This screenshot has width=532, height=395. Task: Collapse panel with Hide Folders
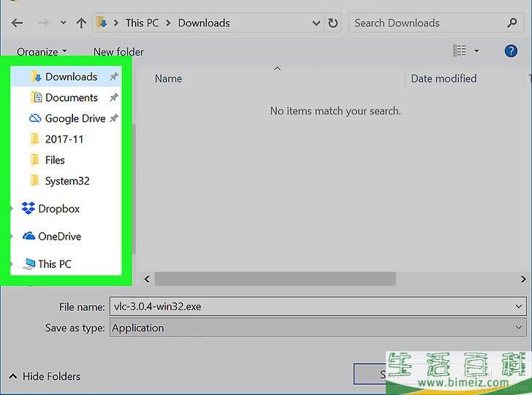(x=45, y=377)
